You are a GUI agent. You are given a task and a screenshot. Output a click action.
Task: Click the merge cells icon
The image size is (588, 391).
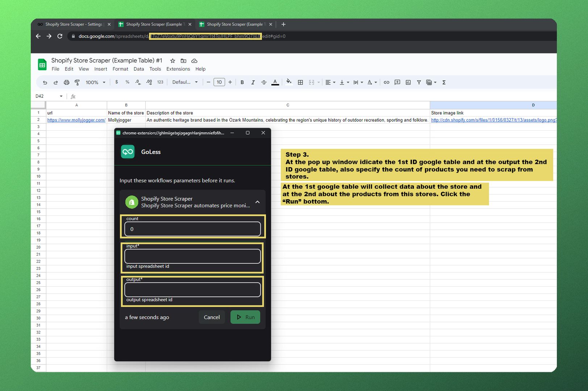tap(312, 83)
